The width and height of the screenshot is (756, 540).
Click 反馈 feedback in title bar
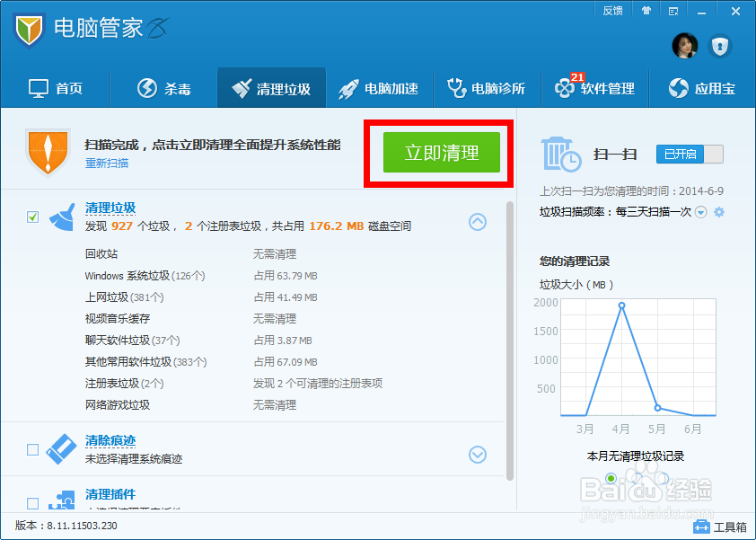click(x=613, y=11)
